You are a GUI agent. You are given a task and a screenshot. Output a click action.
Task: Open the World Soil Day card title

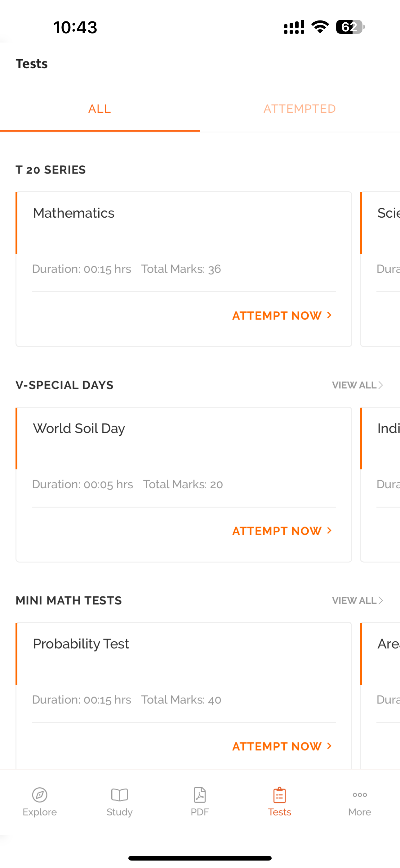tap(79, 429)
